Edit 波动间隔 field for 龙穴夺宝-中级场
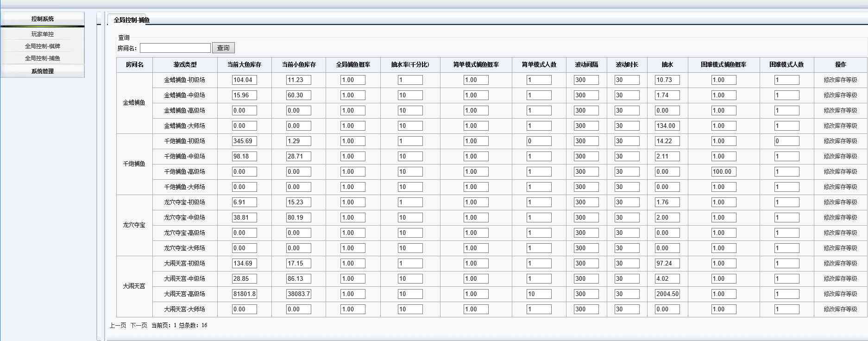868x341 pixels. [x=586, y=217]
